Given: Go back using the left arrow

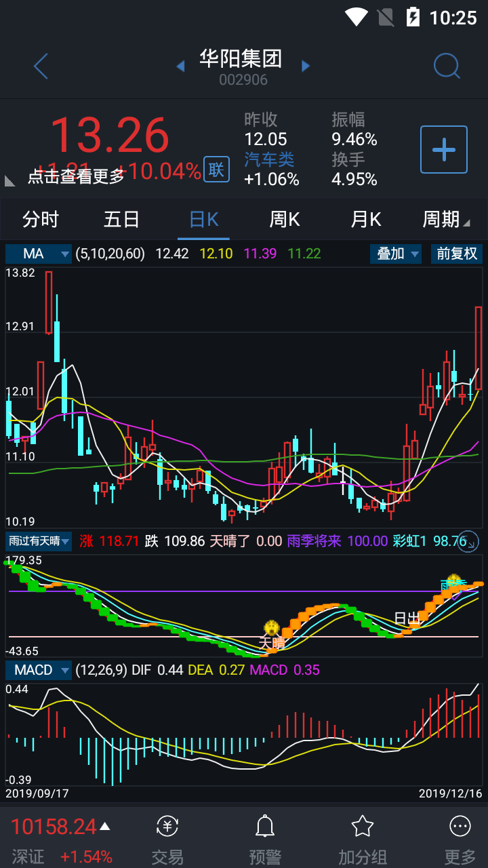Looking at the screenshot, I should coord(41,66).
